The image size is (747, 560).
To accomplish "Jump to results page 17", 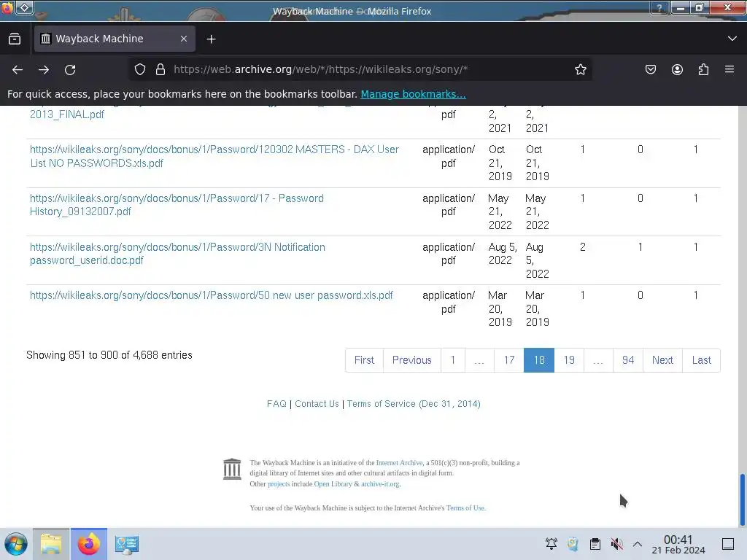I will point(508,360).
